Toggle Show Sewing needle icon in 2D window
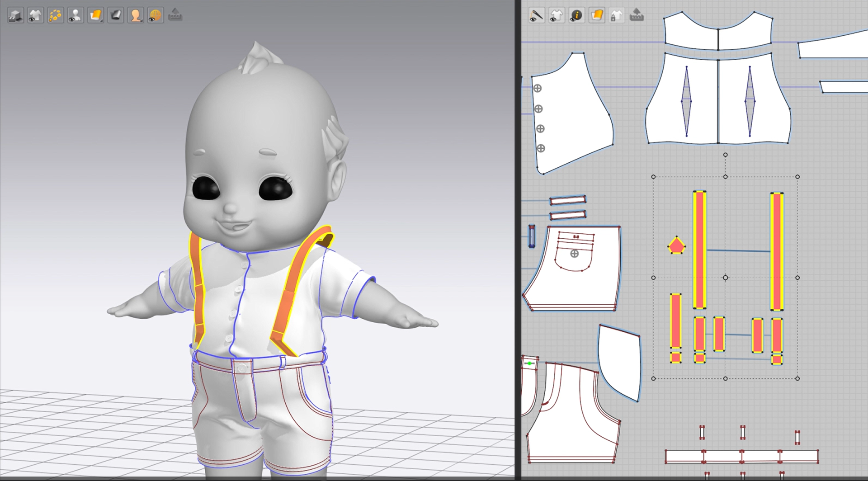This screenshot has width=868, height=481. pos(536,15)
